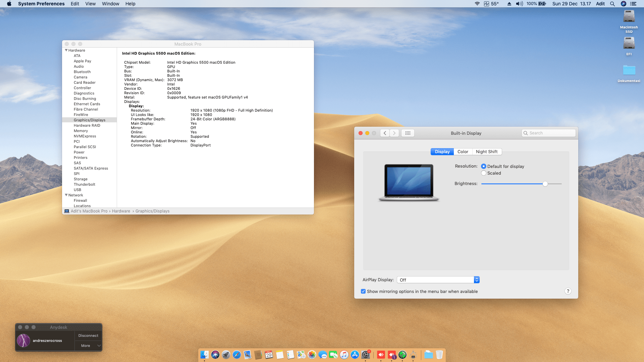Open AnyDesk icon with purple avatar badge in dock

[x=392, y=355]
